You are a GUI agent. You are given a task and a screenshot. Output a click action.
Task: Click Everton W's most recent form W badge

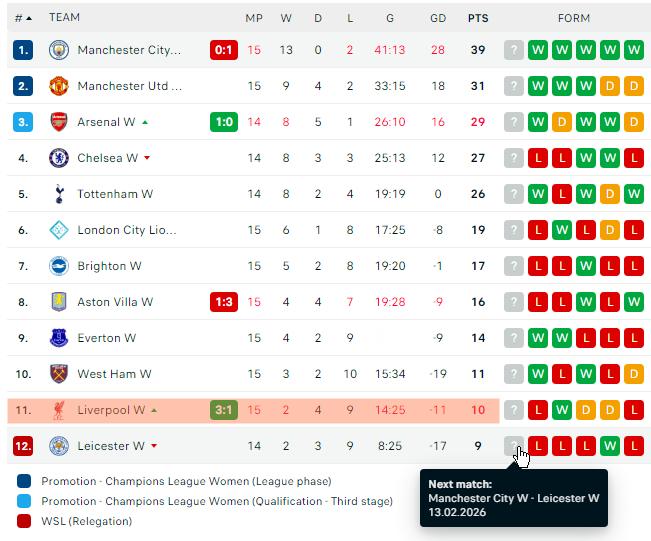538,338
